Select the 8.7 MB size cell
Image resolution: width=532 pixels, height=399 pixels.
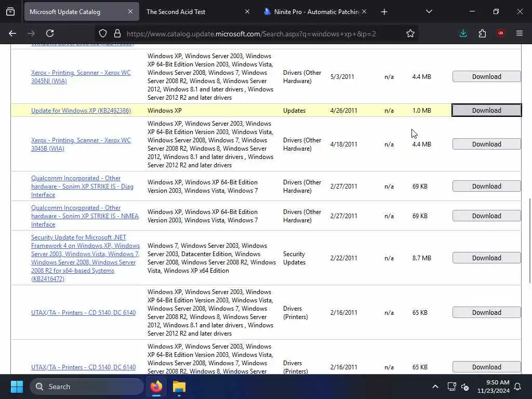(422, 258)
